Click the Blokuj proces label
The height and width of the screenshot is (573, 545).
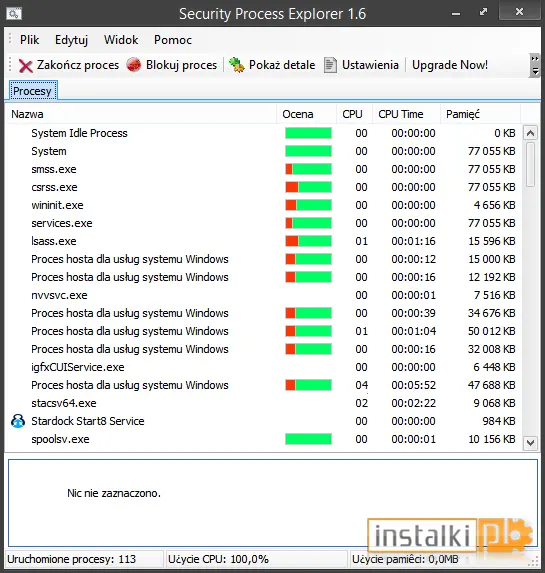click(181, 65)
